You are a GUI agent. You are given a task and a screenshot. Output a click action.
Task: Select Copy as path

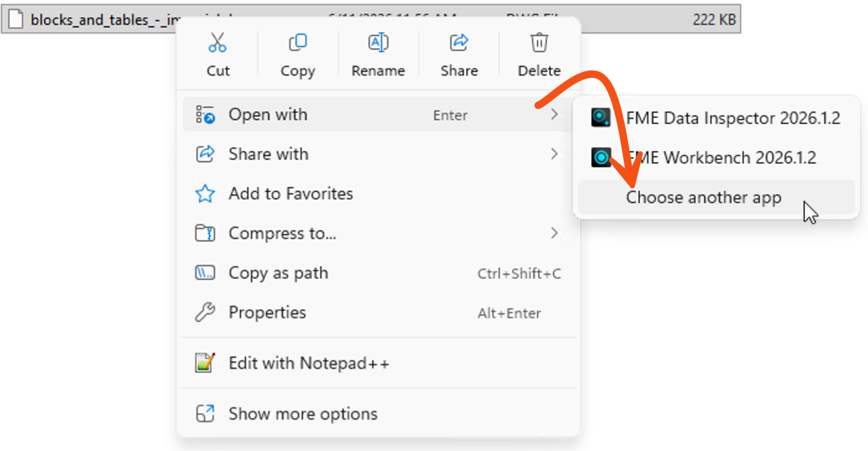pyautogui.click(x=378, y=273)
